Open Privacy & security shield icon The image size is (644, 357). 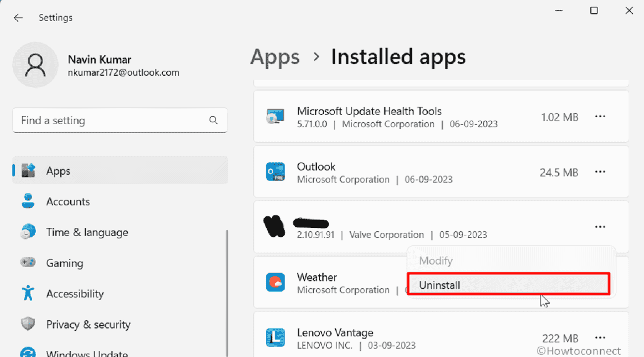click(x=28, y=324)
